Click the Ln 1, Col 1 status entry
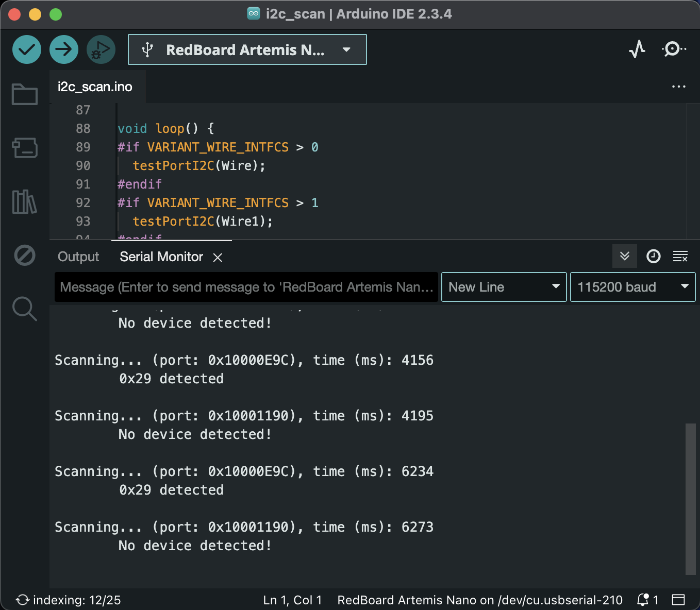 (292, 600)
